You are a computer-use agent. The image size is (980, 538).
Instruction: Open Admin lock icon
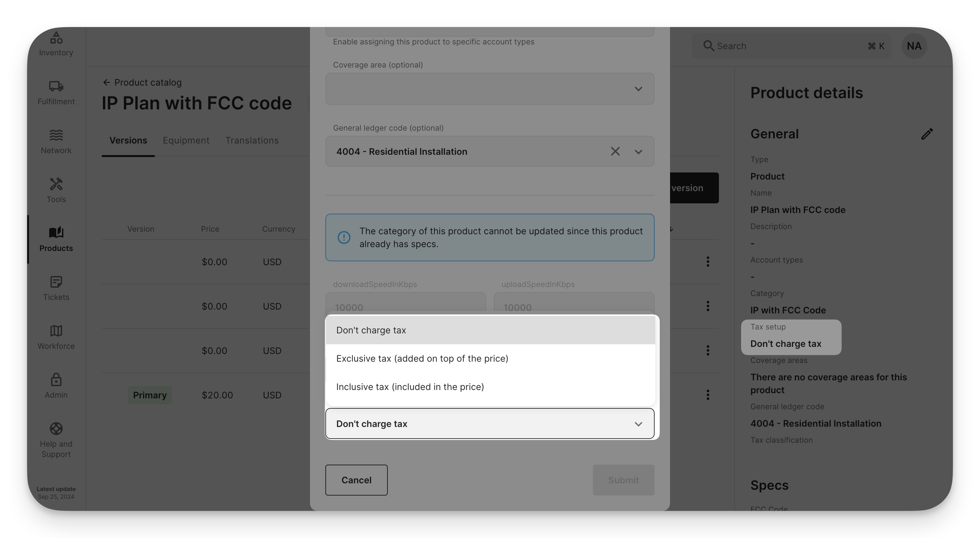56,380
